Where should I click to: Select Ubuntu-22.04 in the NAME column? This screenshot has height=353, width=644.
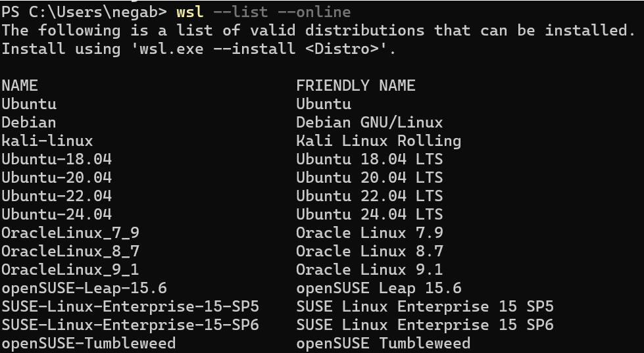[x=57, y=196]
